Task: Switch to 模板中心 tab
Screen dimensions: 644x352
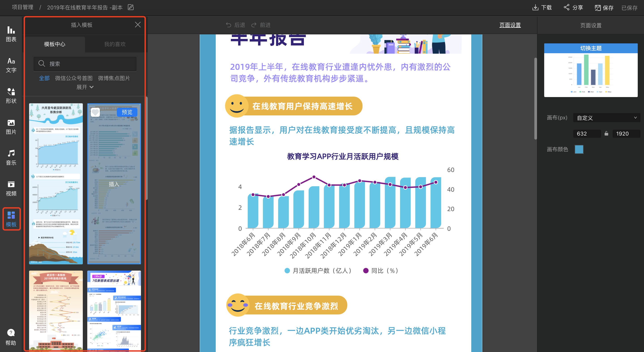Action: (55, 44)
